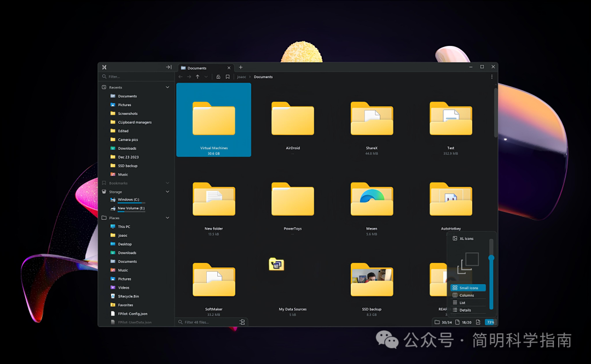Click the bookmark icon in the address bar
591x364 pixels.
[228, 77]
